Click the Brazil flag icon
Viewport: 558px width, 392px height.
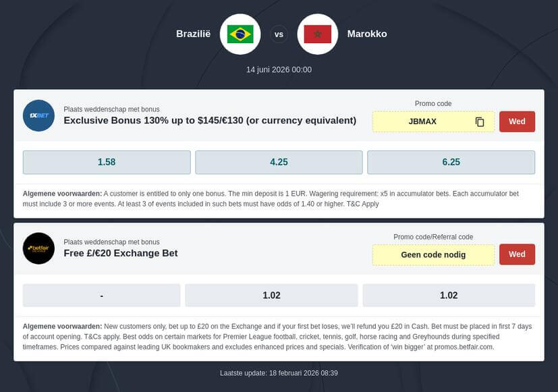[240, 34]
